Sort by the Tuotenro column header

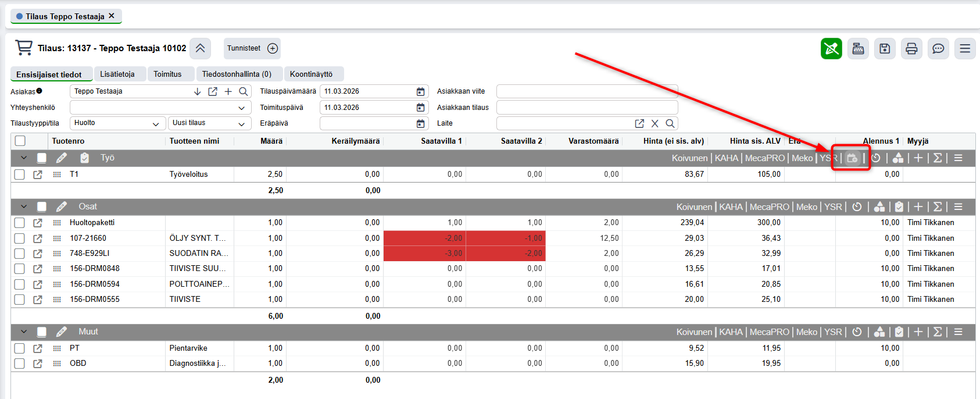pyautogui.click(x=68, y=141)
